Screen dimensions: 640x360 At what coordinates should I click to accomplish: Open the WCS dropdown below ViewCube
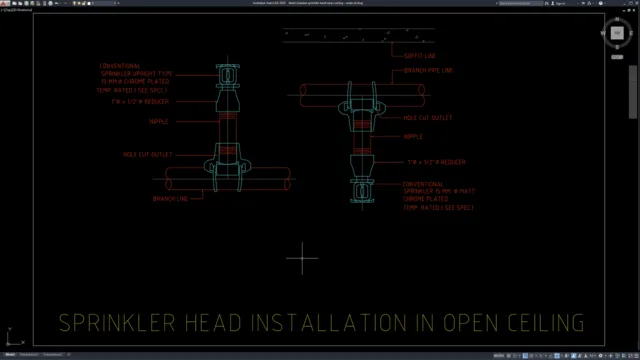click(x=617, y=57)
